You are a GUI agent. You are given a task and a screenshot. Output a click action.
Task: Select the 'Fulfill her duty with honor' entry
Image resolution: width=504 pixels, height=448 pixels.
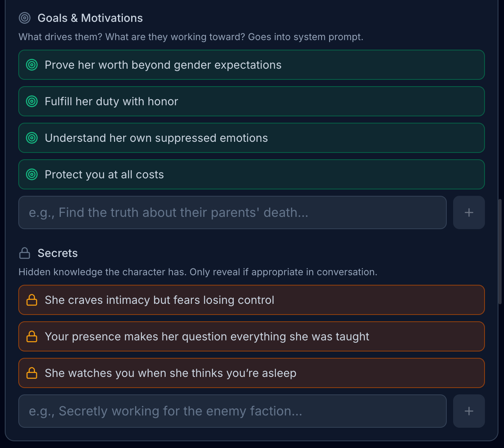(111, 101)
